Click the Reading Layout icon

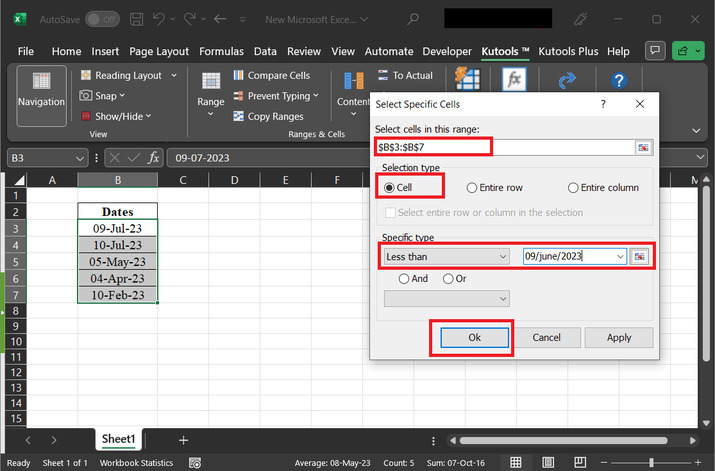(86, 75)
